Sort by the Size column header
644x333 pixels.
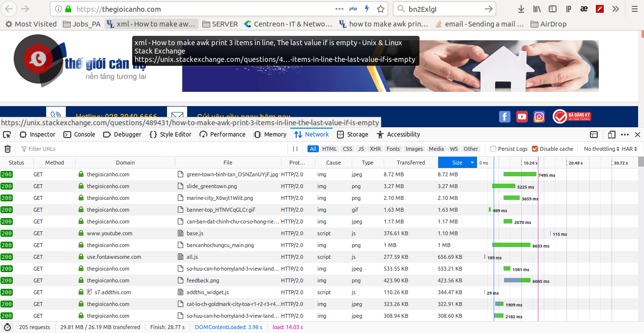[x=457, y=163]
